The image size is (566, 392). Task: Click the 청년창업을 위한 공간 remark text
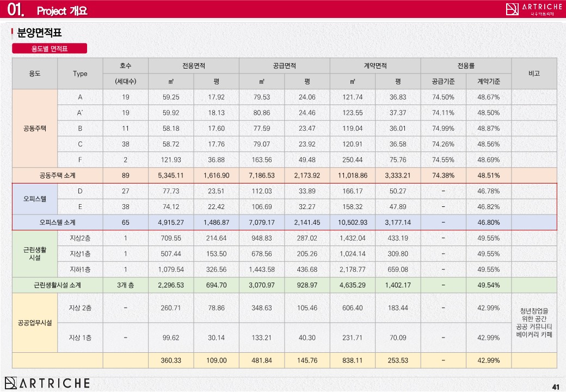point(534,314)
